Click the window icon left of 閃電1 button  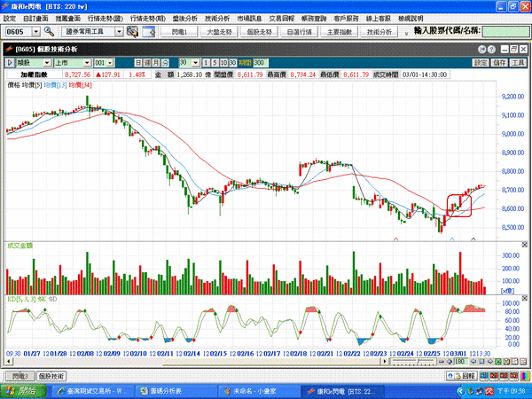click(149, 32)
